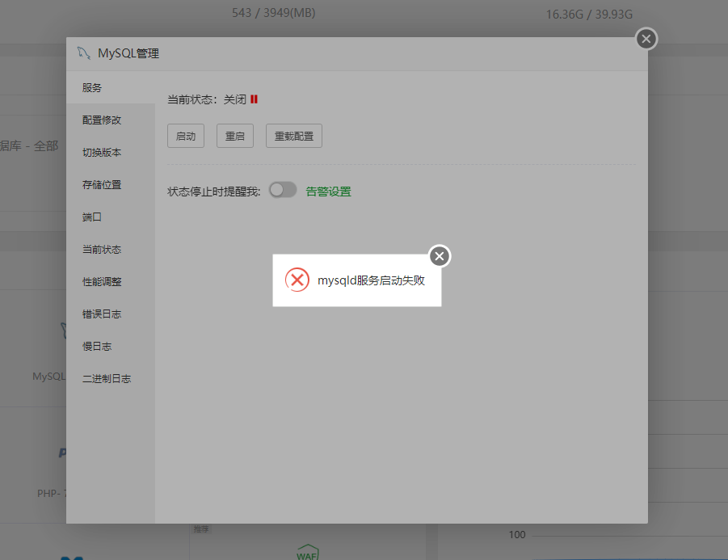Close the MySQL管理 dialog window

(x=646, y=39)
